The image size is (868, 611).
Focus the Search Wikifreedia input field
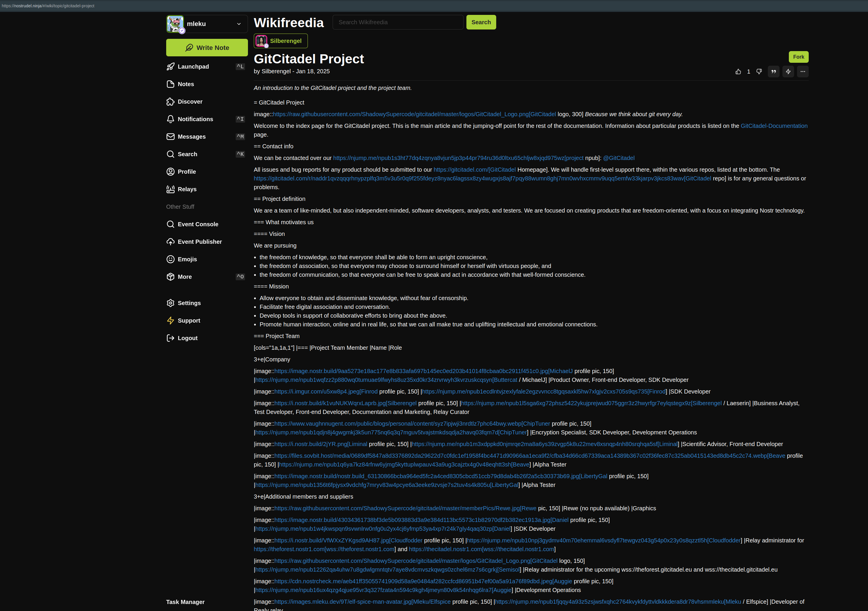(x=398, y=22)
